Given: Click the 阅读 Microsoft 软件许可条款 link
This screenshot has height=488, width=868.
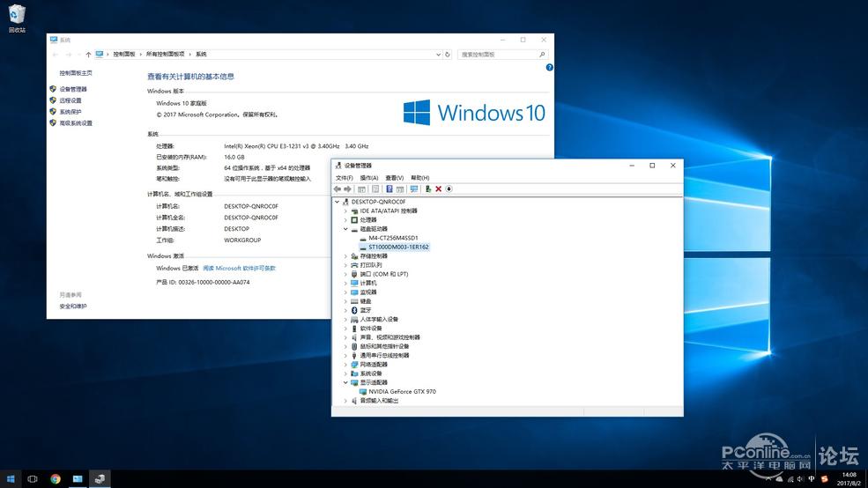Looking at the screenshot, I should (x=239, y=269).
